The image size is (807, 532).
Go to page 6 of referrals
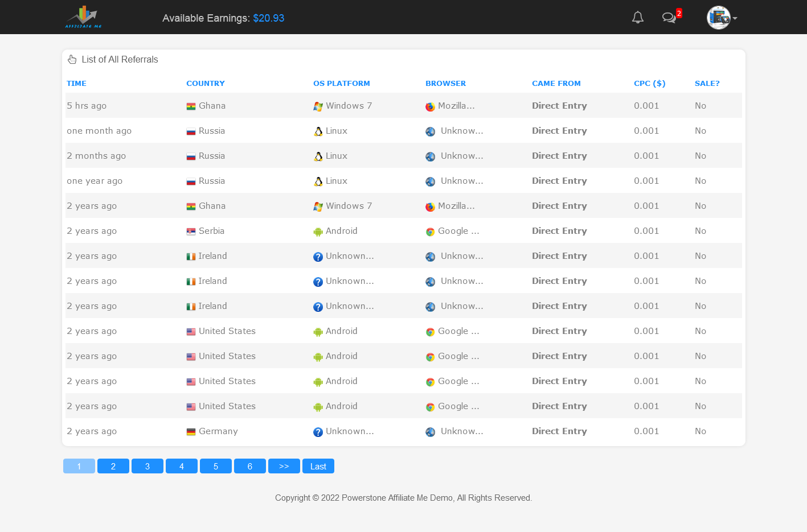pyautogui.click(x=249, y=466)
